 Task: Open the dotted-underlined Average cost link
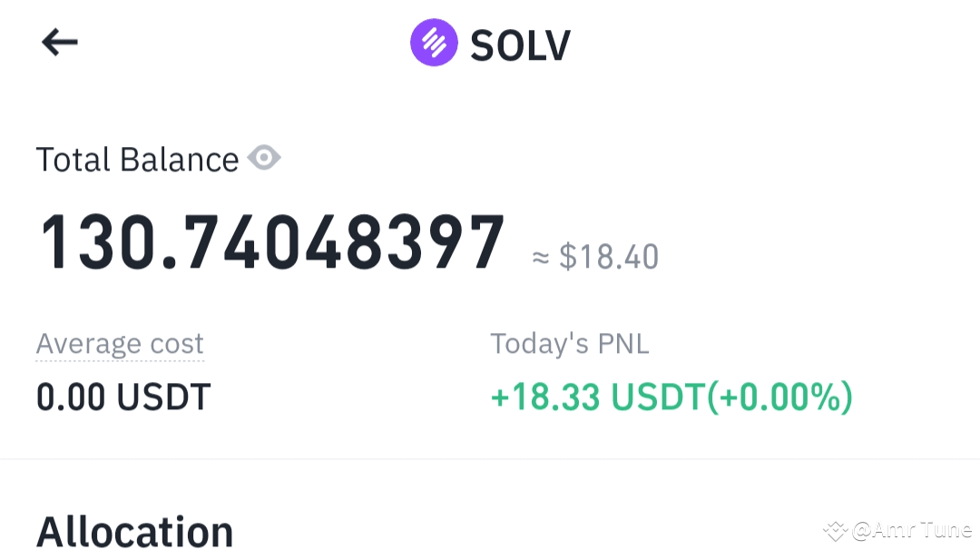(x=120, y=344)
